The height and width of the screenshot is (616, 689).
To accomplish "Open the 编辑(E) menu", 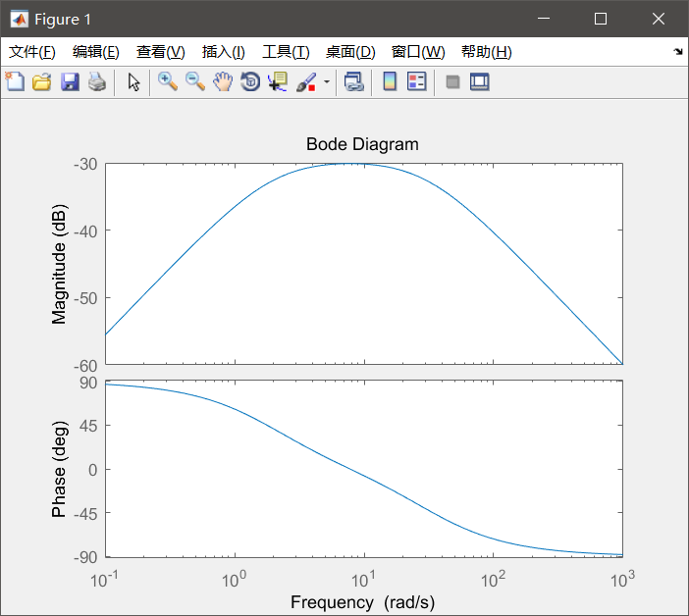I will point(96,52).
